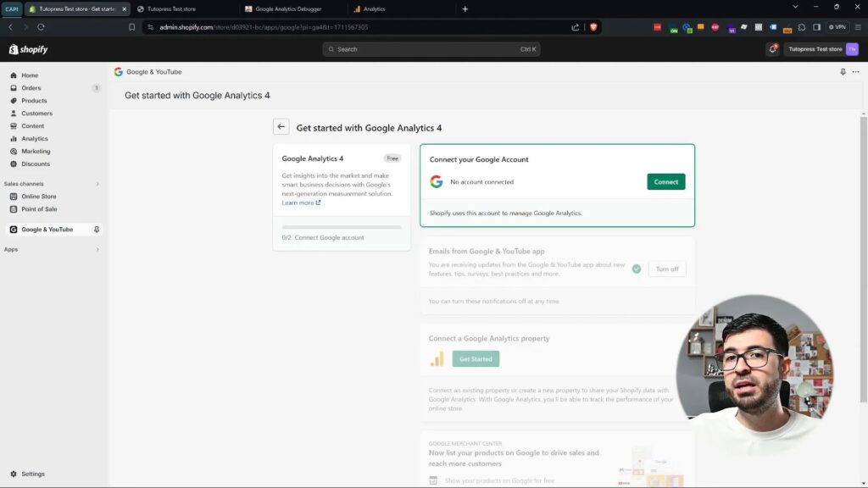
Task: Open Online Store sales channel
Action: click(x=39, y=197)
